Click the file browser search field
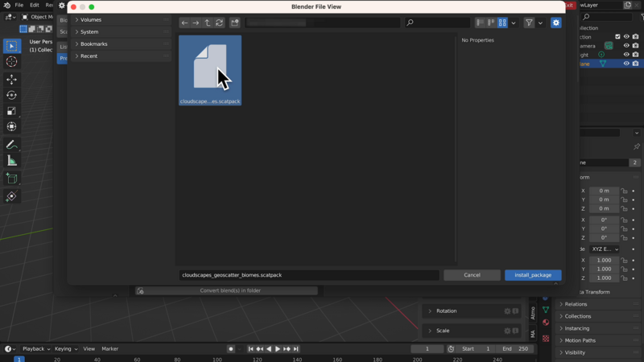Image resolution: width=644 pixels, height=362 pixels. [x=437, y=23]
